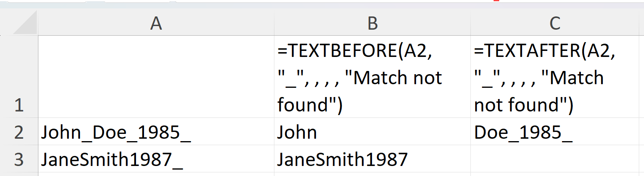Select cell B2 showing John

click(372, 132)
